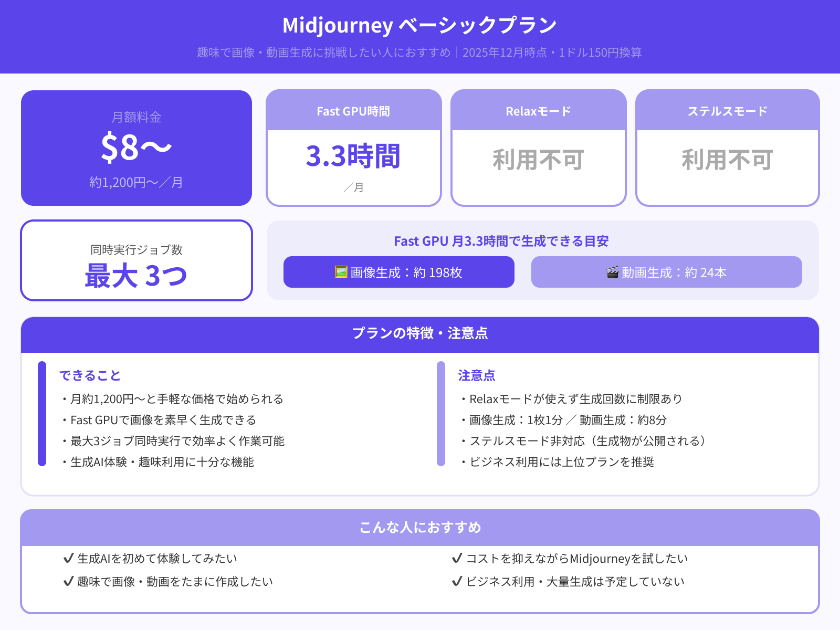Toggle the Relaxモード 利用不可 status
This screenshot has width=840, height=630.
tap(538, 160)
